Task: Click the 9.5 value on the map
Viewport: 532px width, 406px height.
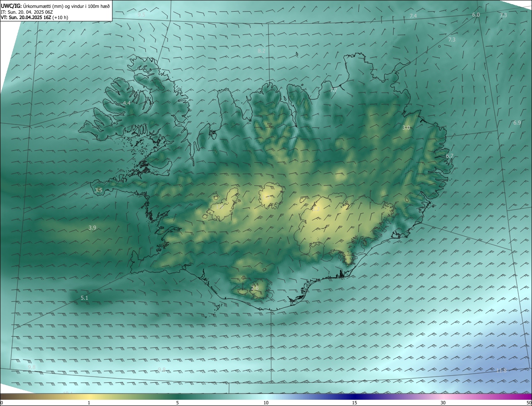Action: [x=142, y=15]
